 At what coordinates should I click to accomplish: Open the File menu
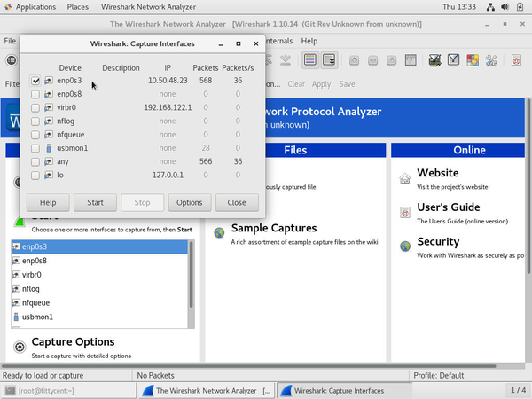pos(10,41)
